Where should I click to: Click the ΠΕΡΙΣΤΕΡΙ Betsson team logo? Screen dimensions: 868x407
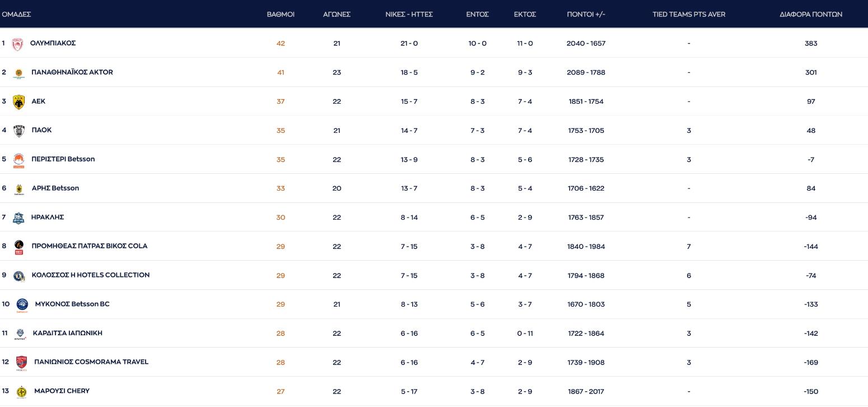click(x=18, y=160)
